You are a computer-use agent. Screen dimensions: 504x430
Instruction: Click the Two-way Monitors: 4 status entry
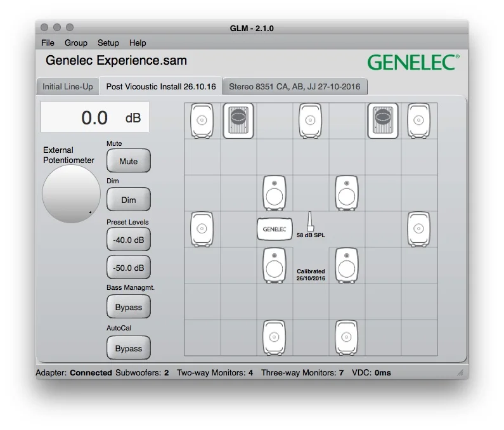215,372
